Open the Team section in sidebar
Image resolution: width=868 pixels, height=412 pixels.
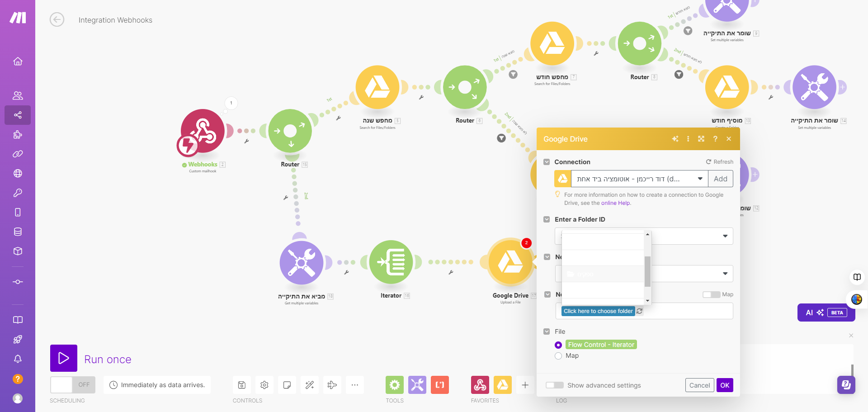click(x=18, y=95)
